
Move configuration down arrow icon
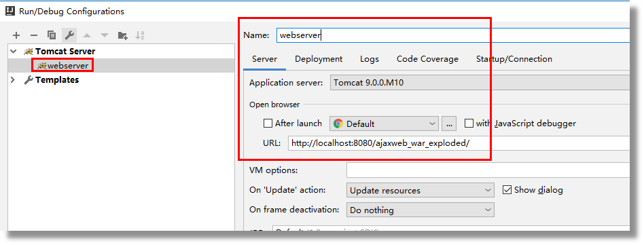click(105, 35)
